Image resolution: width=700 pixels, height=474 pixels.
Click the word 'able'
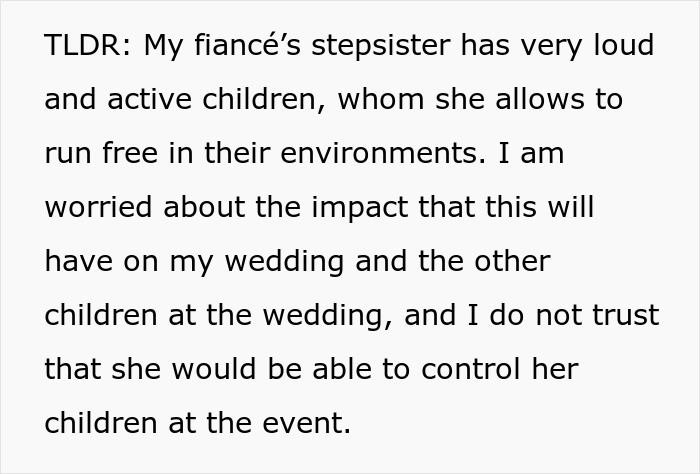tap(342, 369)
